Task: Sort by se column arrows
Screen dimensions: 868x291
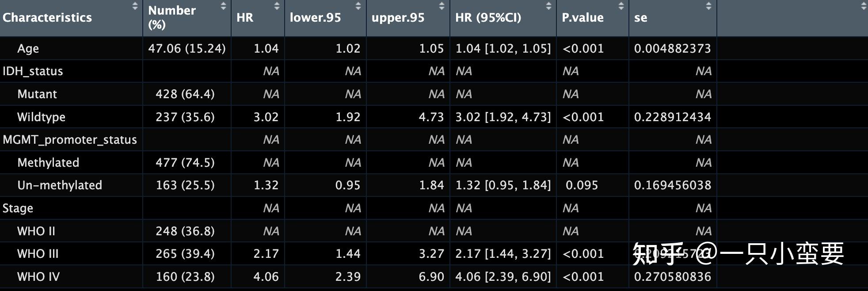Action: (x=708, y=6)
